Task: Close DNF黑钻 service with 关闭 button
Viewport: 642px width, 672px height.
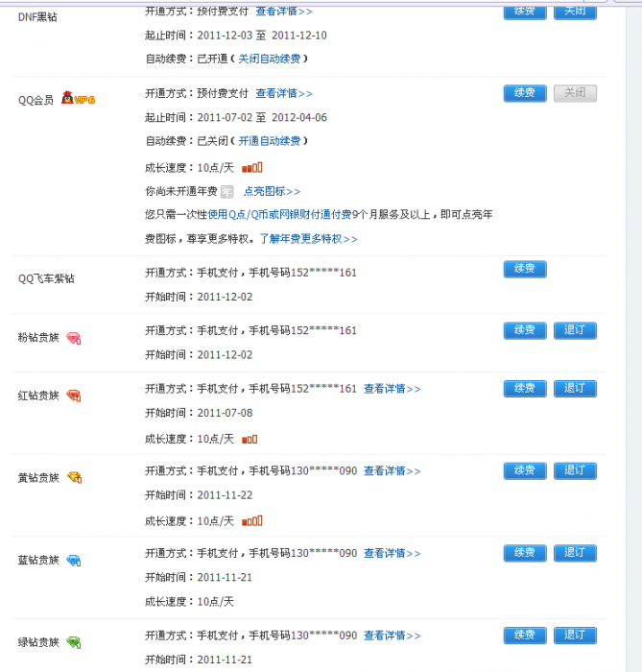Action: tap(575, 12)
